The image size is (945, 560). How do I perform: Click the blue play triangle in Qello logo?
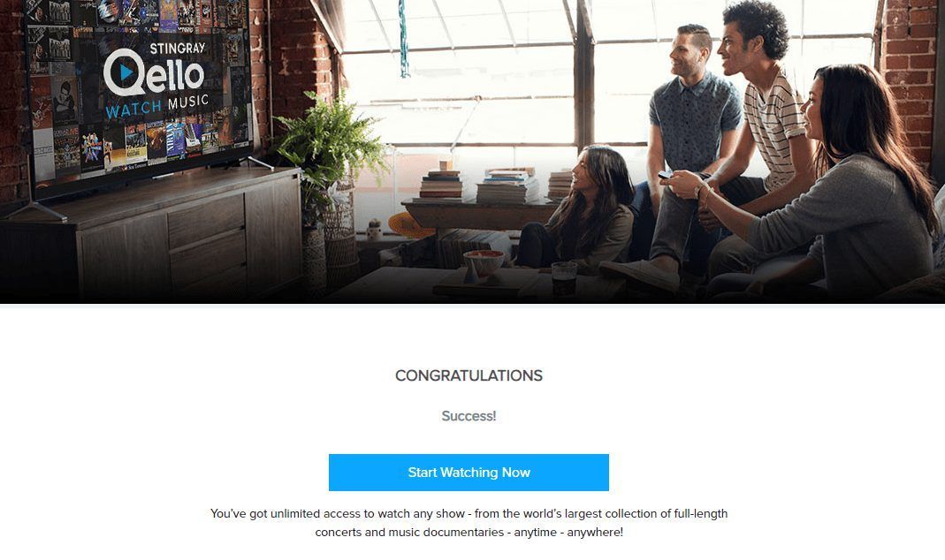[x=126, y=72]
